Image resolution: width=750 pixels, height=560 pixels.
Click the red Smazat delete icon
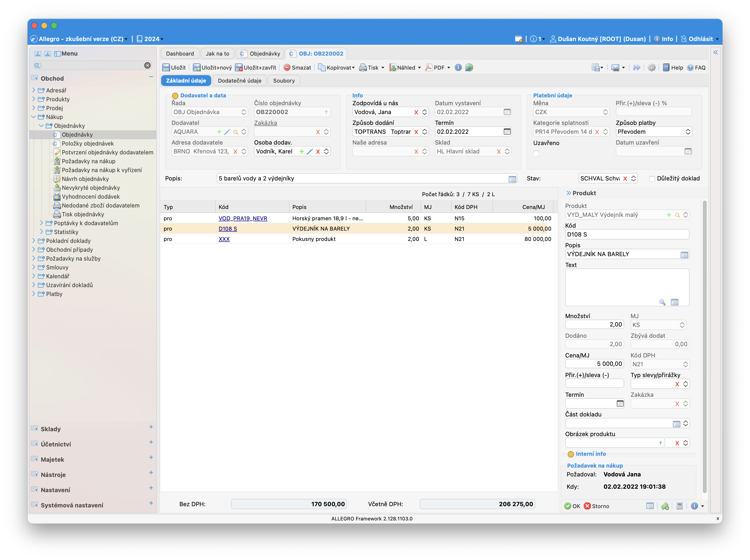287,67
